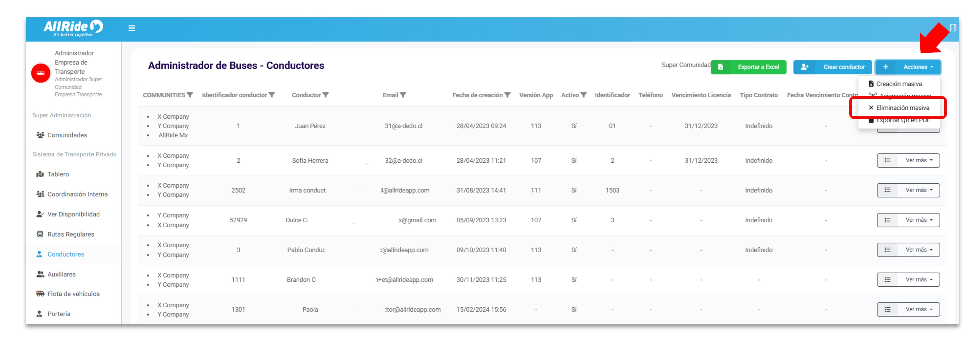Viewport: 980px width, 347px height.
Task: Click the filter icon next to COMMUNITIES
Action: (x=190, y=95)
